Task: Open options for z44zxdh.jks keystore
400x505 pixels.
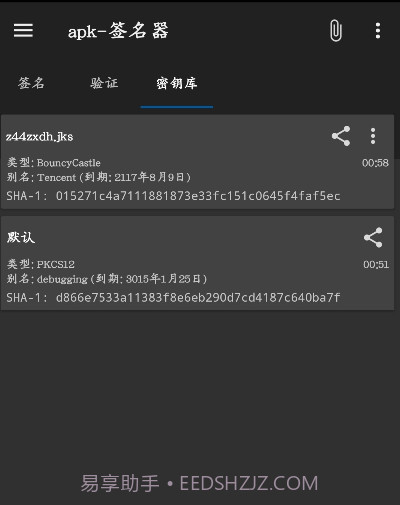Action: click(x=373, y=136)
